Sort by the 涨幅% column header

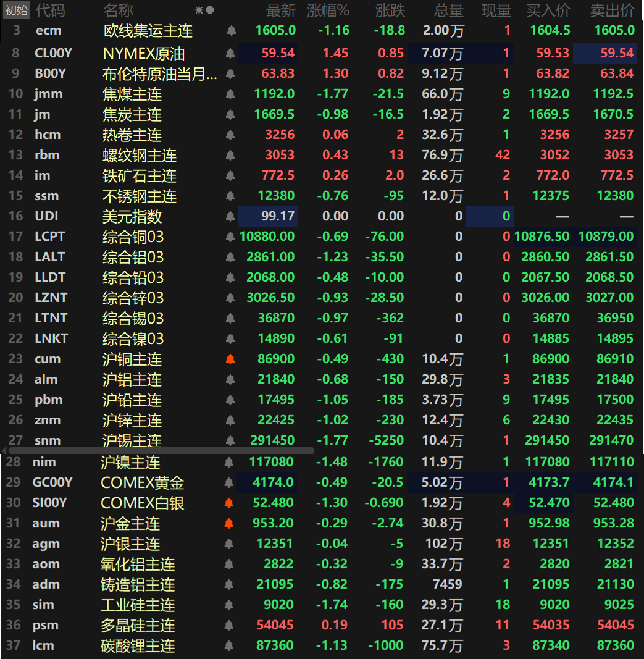(x=328, y=10)
